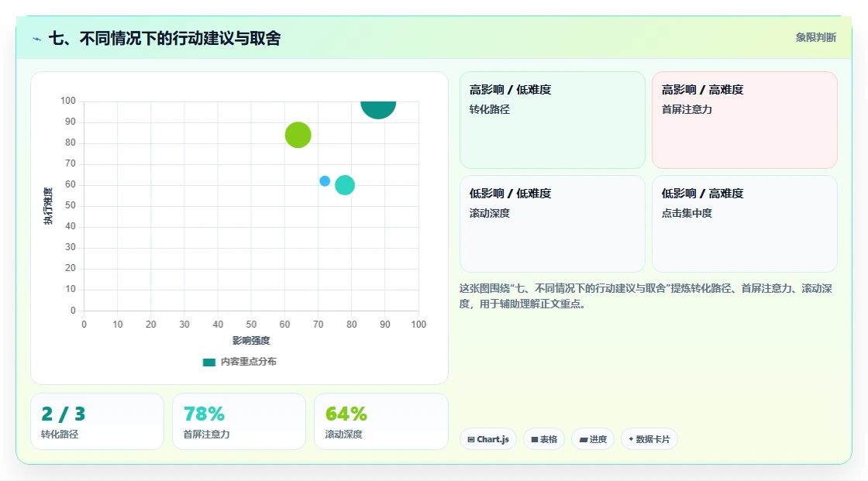Click the dark teal bubble at chart top
Image resolution: width=868 pixels, height=481 pixels.
(378, 109)
